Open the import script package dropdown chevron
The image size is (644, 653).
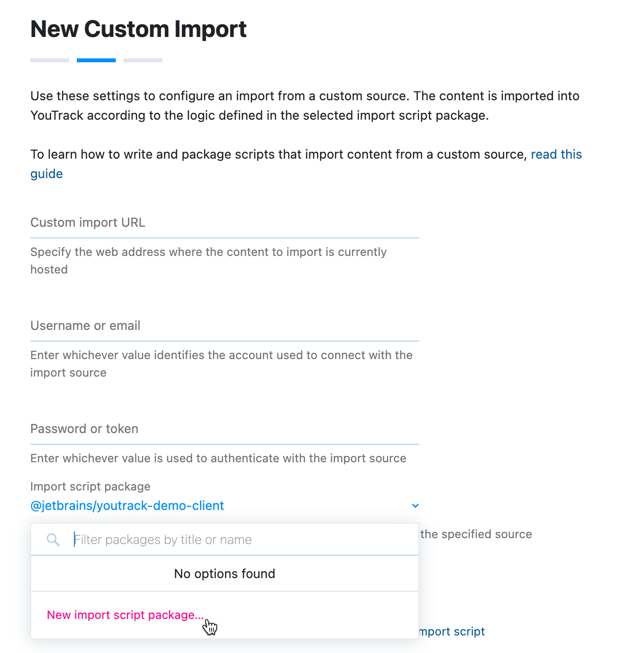415,506
